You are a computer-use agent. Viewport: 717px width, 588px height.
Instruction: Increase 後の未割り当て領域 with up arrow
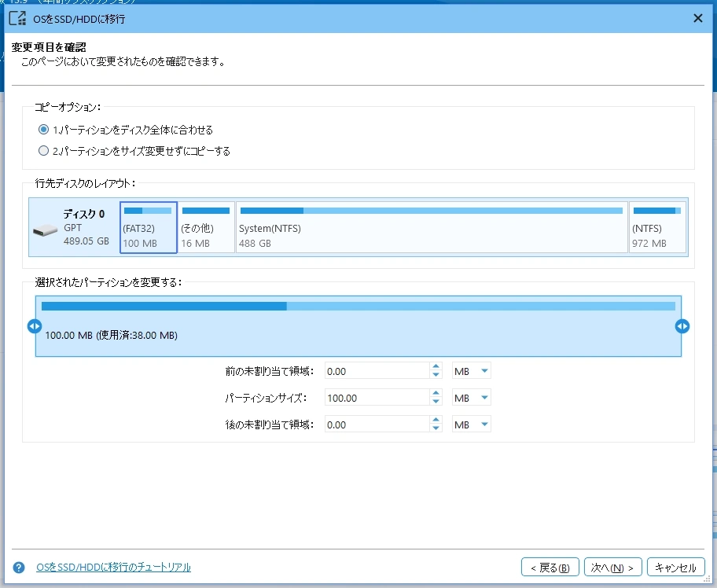(436, 420)
